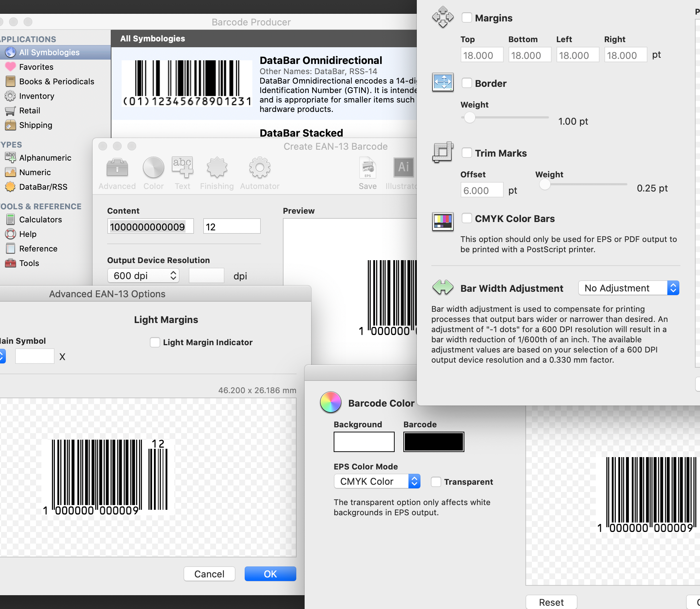
Task: Open the 600 dpi resolution dropdown
Action: 143,276
